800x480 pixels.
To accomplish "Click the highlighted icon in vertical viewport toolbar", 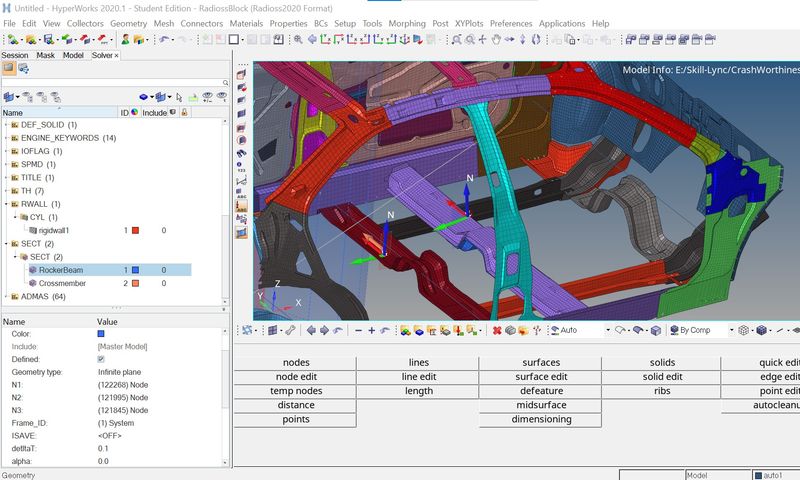I will point(241,206).
